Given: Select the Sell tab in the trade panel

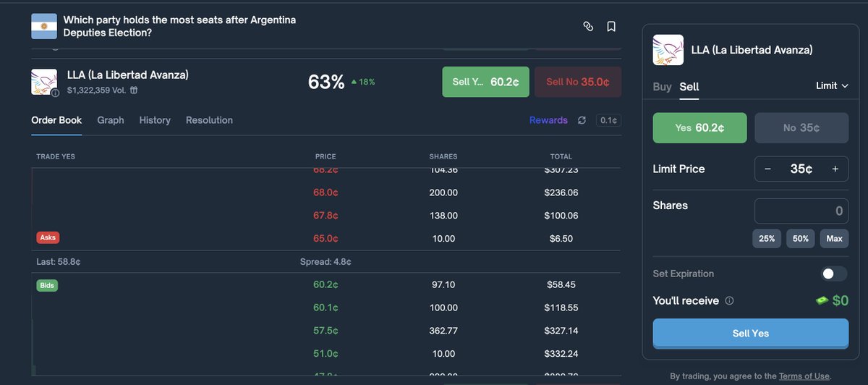Looking at the screenshot, I should click(689, 86).
